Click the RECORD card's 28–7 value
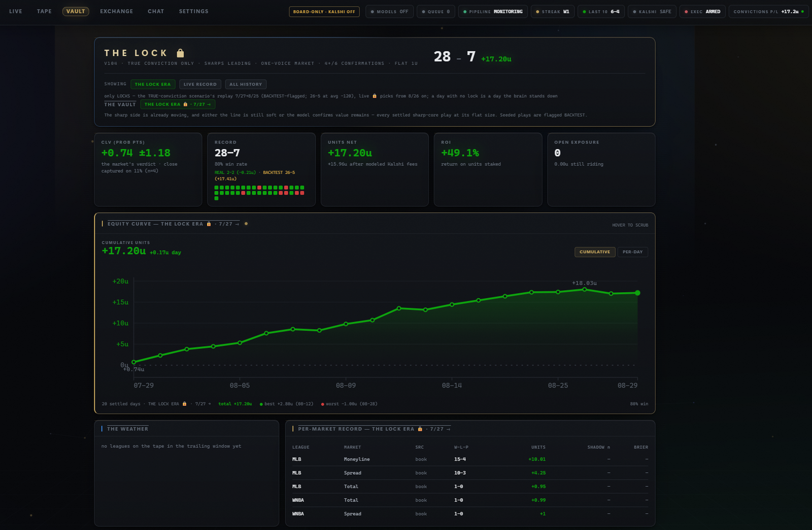The height and width of the screenshot is (530, 812). [x=227, y=153]
